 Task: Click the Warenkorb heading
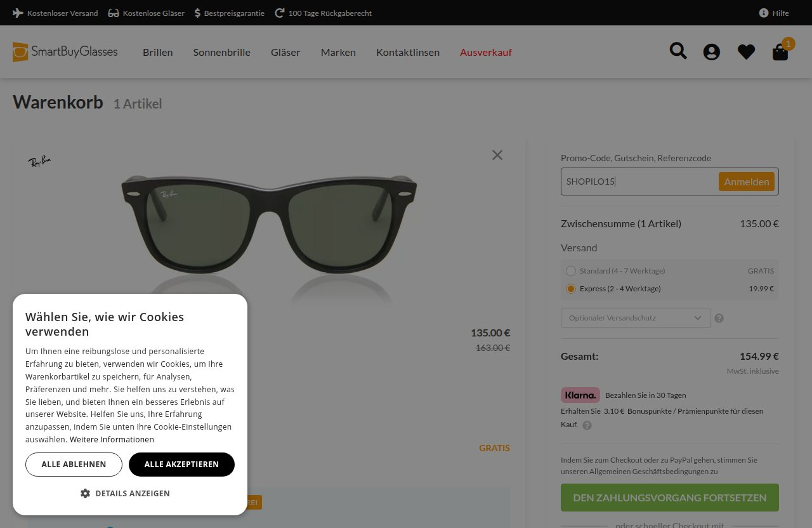point(58,102)
